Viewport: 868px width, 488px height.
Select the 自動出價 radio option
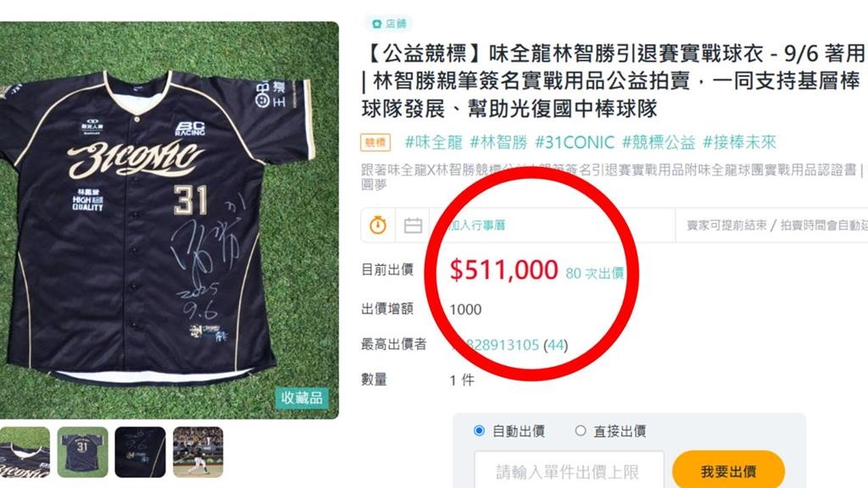(x=480, y=430)
